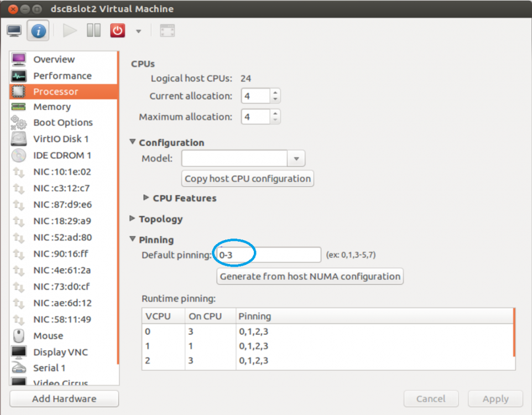Click the hardware list scrollbar
Viewport: 532px width, 415px height.
coord(118,207)
